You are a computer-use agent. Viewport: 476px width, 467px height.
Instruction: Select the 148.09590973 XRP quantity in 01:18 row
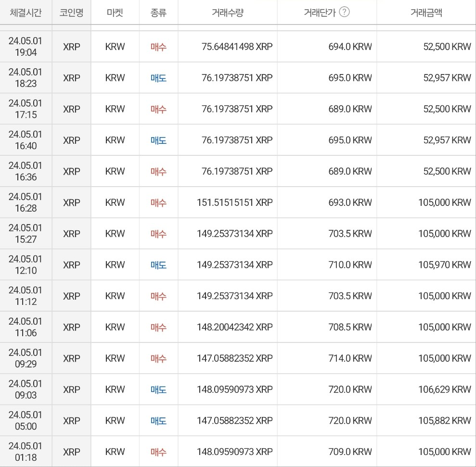[235, 452]
